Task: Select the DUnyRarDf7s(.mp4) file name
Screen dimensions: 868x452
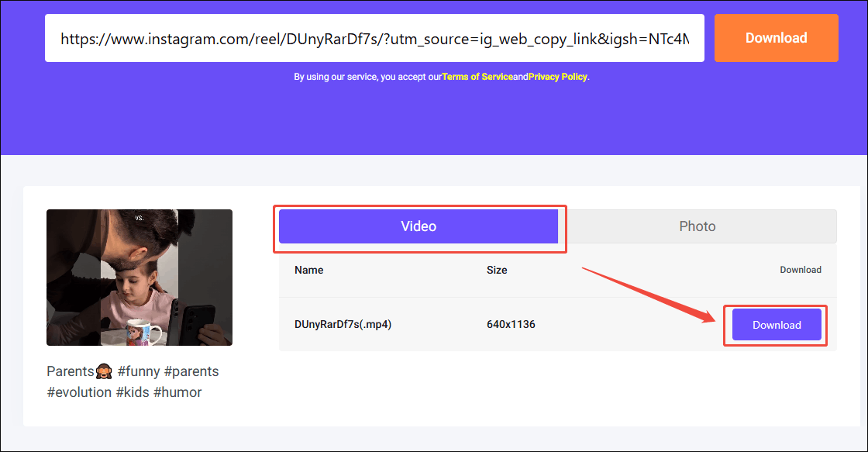Action: click(x=343, y=324)
